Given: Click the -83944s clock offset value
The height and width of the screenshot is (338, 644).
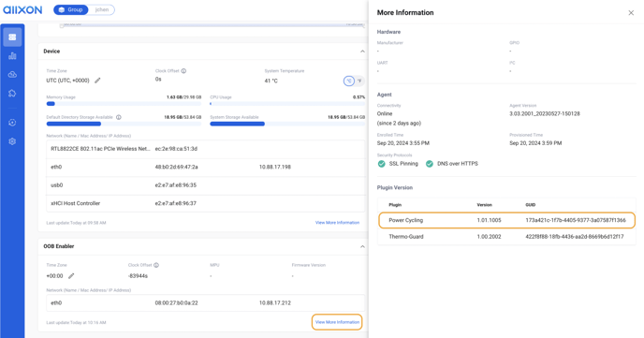Looking at the screenshot, I should point(138,276).
